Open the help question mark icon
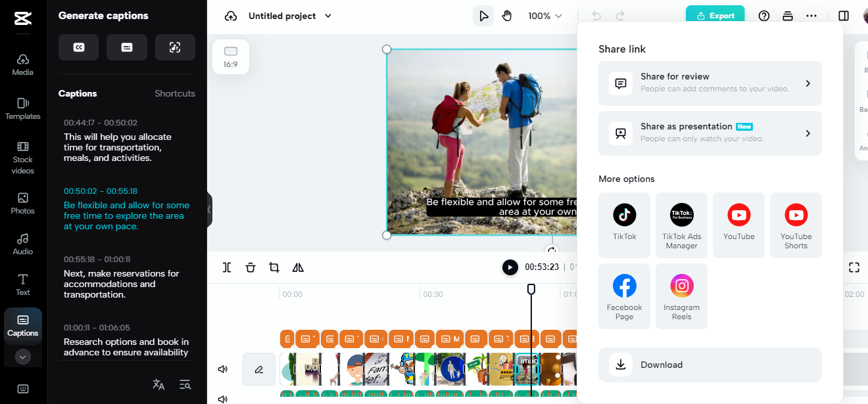Screen dimensions: 868x404 [764, 16]
